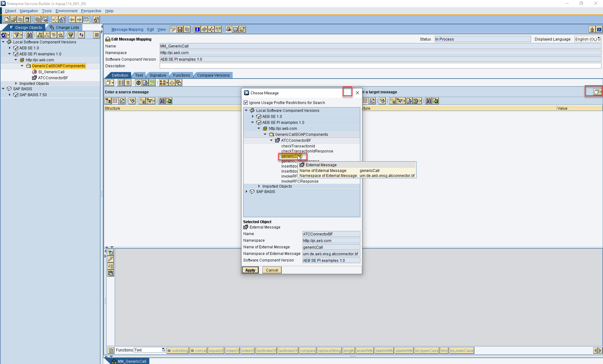The image size is (603, 364).
Task: Refresh the navigation tree with refresh icon
Action: (3, 35)
